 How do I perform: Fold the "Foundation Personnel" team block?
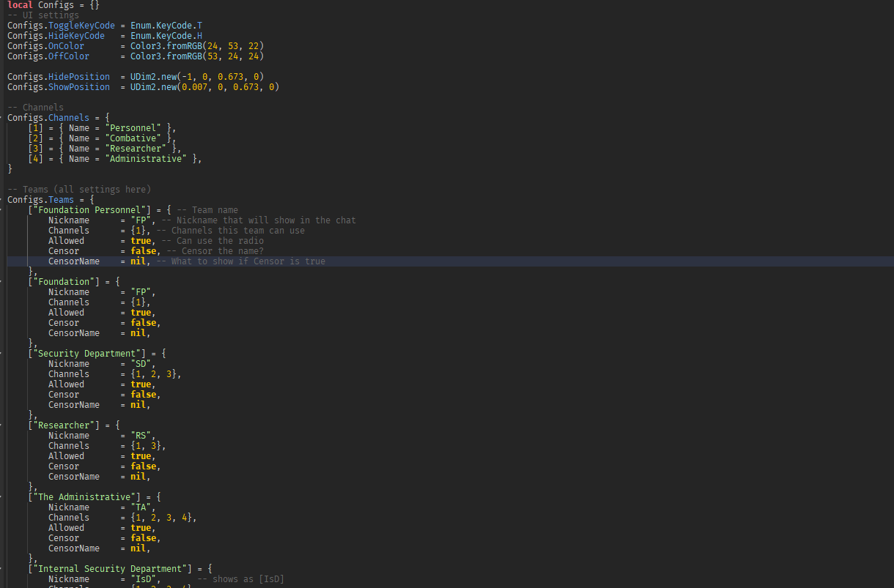1,210
